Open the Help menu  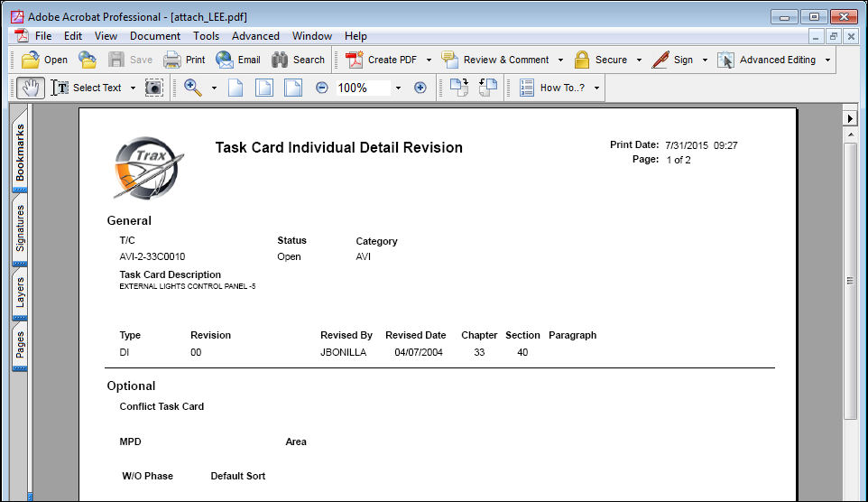[356, 36]
